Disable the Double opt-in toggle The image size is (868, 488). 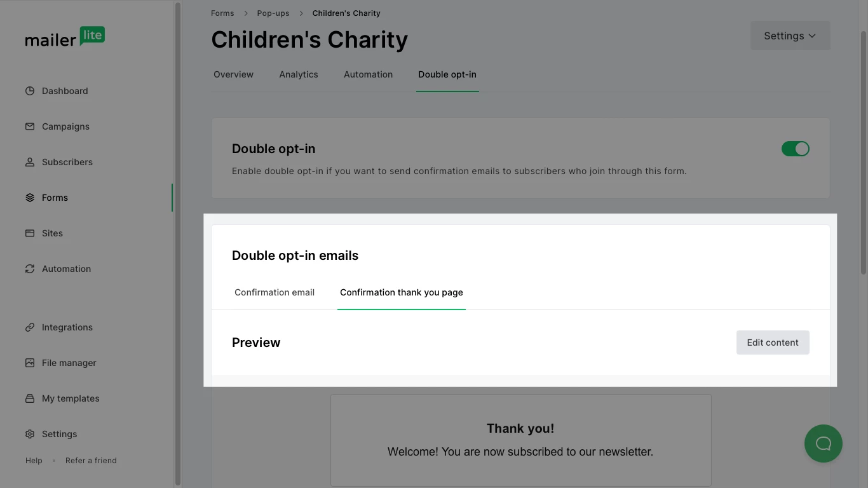point(795,149)
